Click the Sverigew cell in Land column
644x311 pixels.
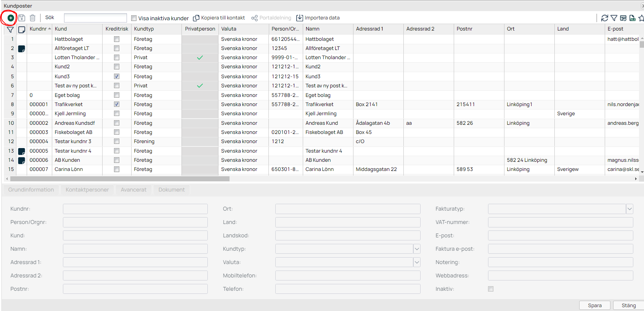click(580, 169)
